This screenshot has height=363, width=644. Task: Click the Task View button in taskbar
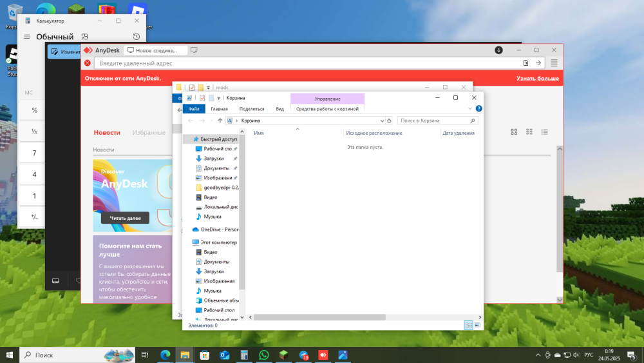pyautogui.click(x=144, y=355)
